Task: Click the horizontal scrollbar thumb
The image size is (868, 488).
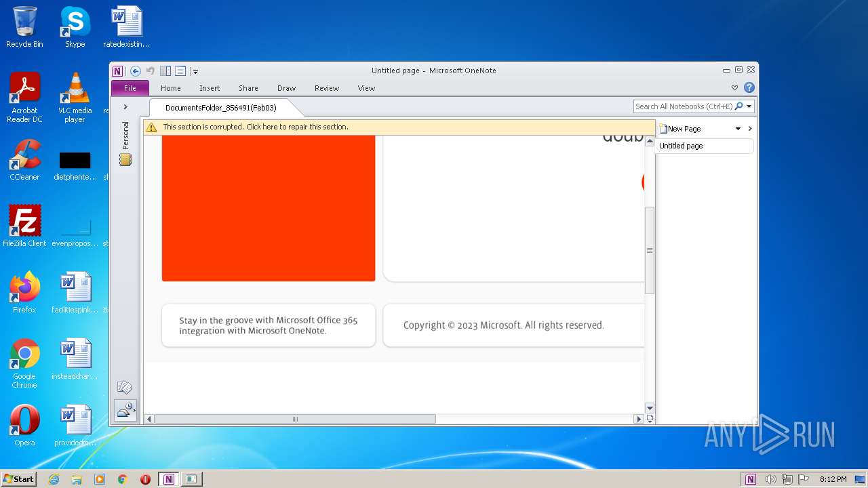Action: [295, 419]
